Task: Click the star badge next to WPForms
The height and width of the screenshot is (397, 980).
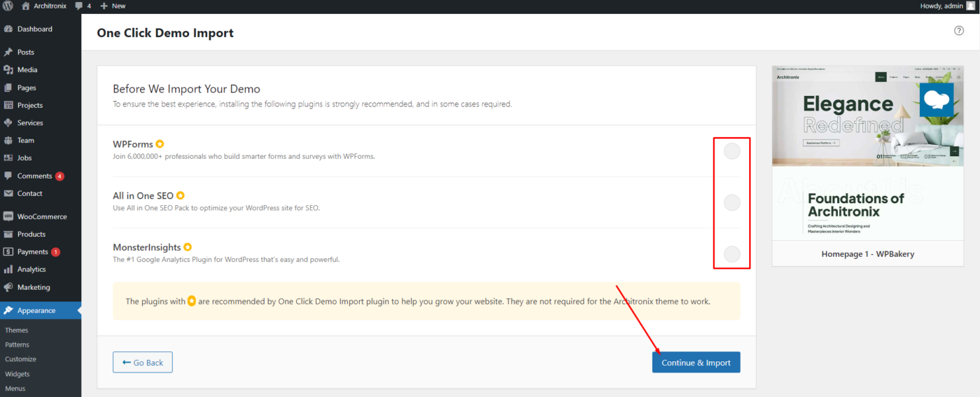Action: point(160,144)
